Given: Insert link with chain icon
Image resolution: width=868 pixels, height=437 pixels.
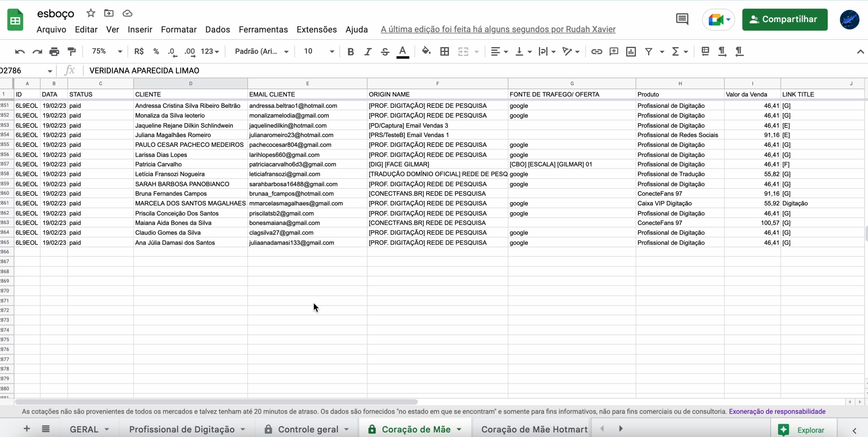Looking at the screenshot, I should coord(596,52).
